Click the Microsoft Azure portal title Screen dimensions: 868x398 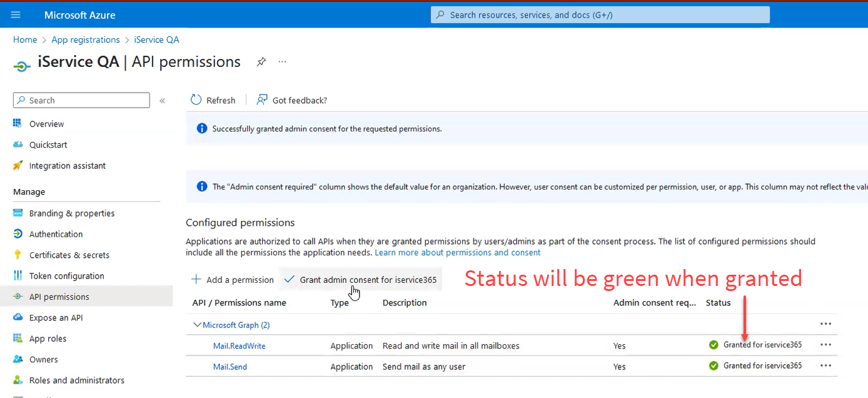click(x=80, y=15)
